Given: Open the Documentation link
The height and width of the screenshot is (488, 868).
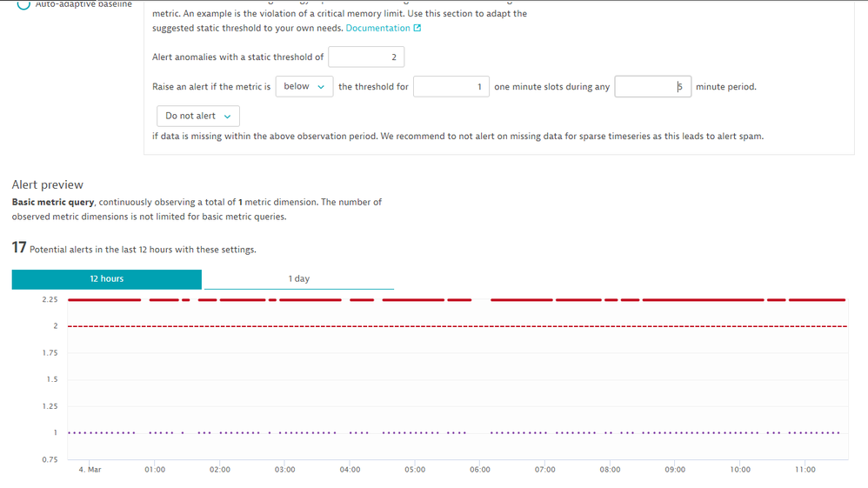Looking at the screenshot, I should 377,28.
